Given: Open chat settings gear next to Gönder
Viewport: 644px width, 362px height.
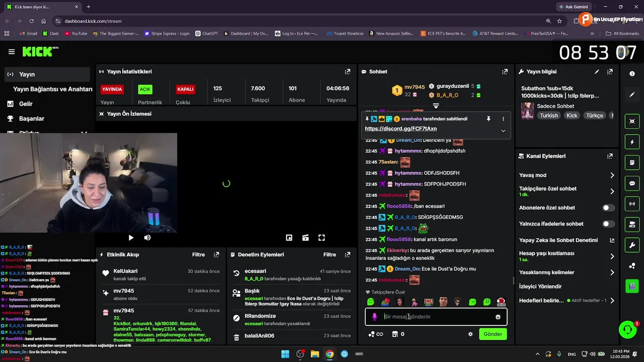Looking at the screenshot, I should click(470, 334).
